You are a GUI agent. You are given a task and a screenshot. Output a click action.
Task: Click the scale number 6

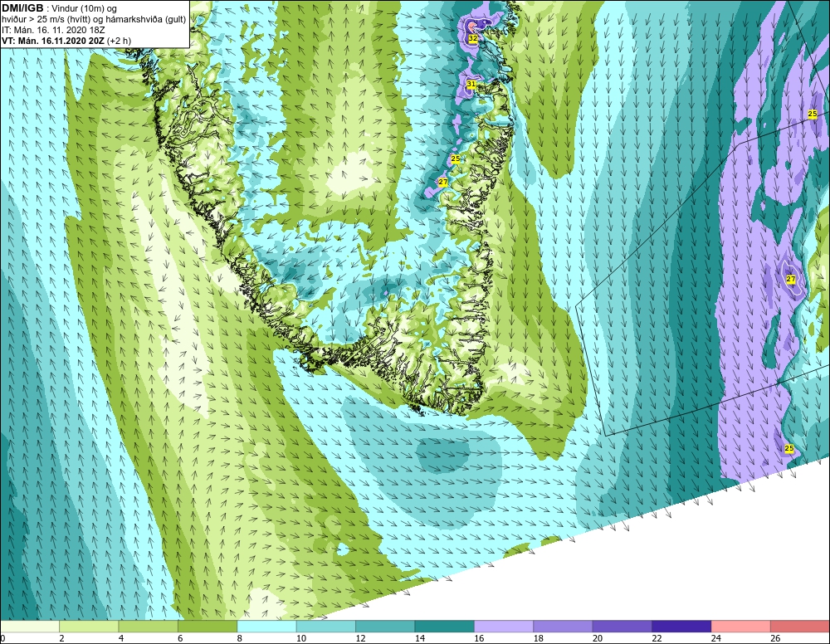180,638
